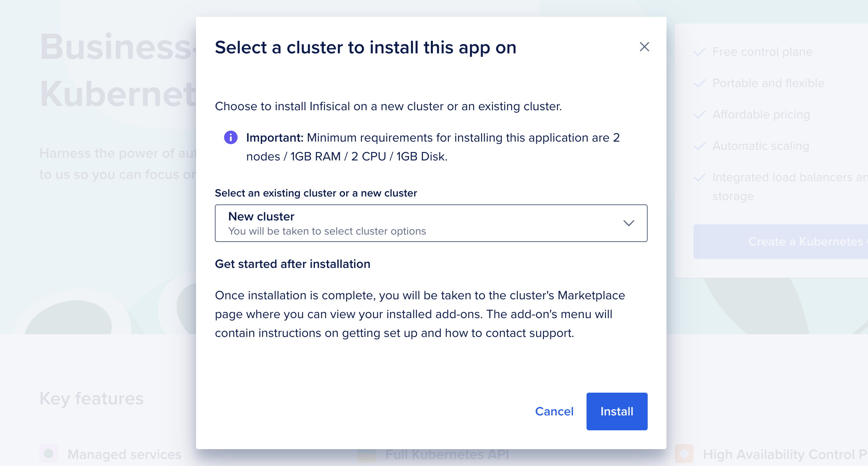Select the New cluster option text
Screen dimensions: 868x466
261,216
